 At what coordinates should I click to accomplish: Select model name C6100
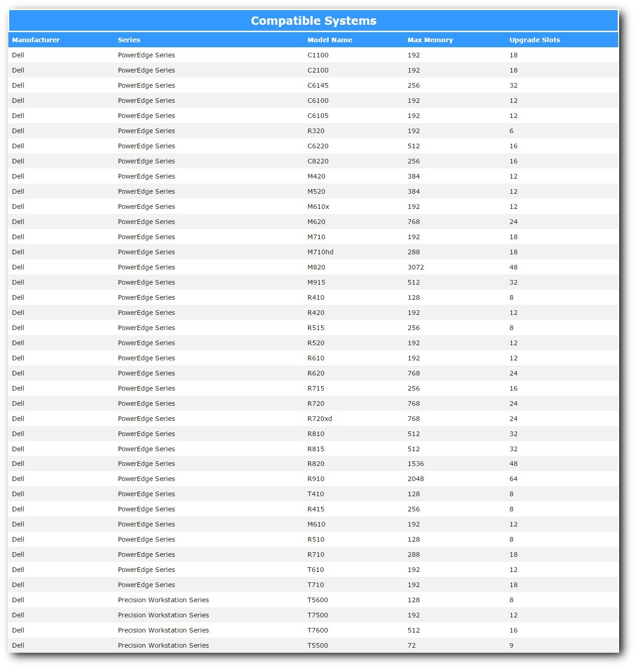pyautogui.click(x=318, y=101)
